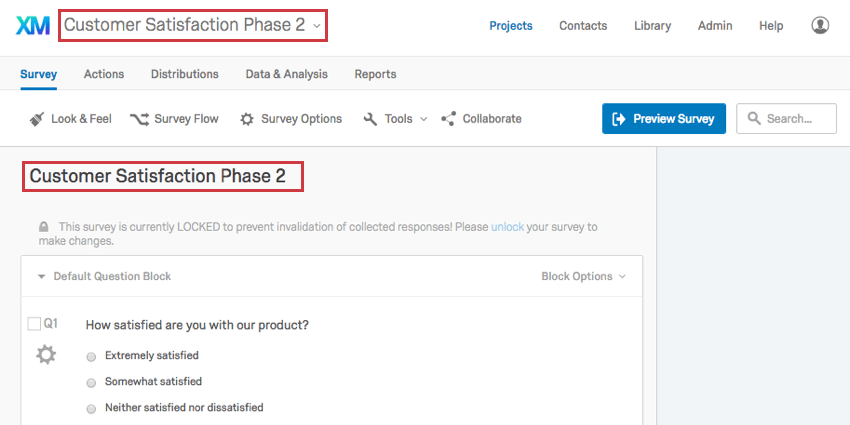Choose Neither satisfied nor dissatisfied option

pos(92,408)
